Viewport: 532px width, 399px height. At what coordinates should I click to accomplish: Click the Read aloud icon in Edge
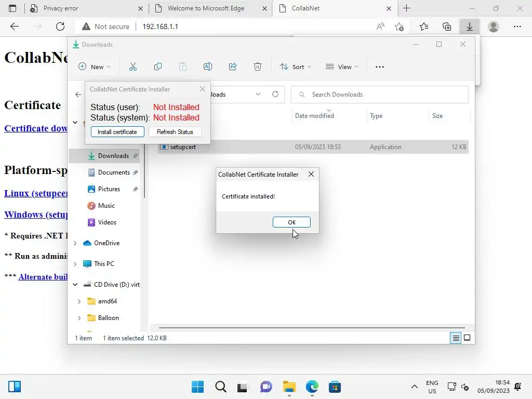(x=380, y=26)
